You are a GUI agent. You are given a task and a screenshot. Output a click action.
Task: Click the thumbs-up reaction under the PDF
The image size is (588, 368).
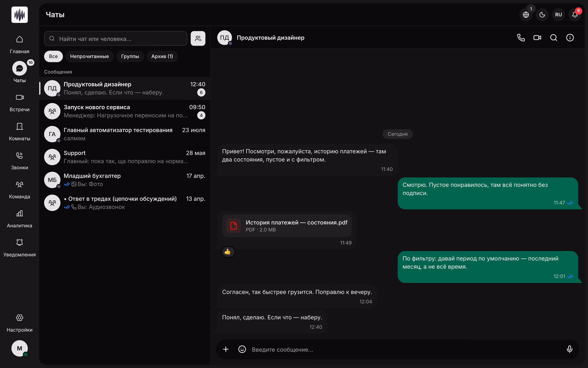pyautogui.click(x=228, y=252)
